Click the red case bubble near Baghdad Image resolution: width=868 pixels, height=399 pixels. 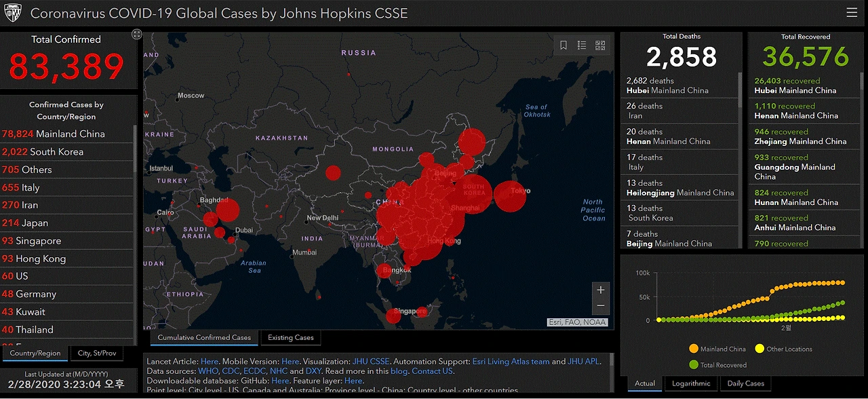tap(227, 210)
